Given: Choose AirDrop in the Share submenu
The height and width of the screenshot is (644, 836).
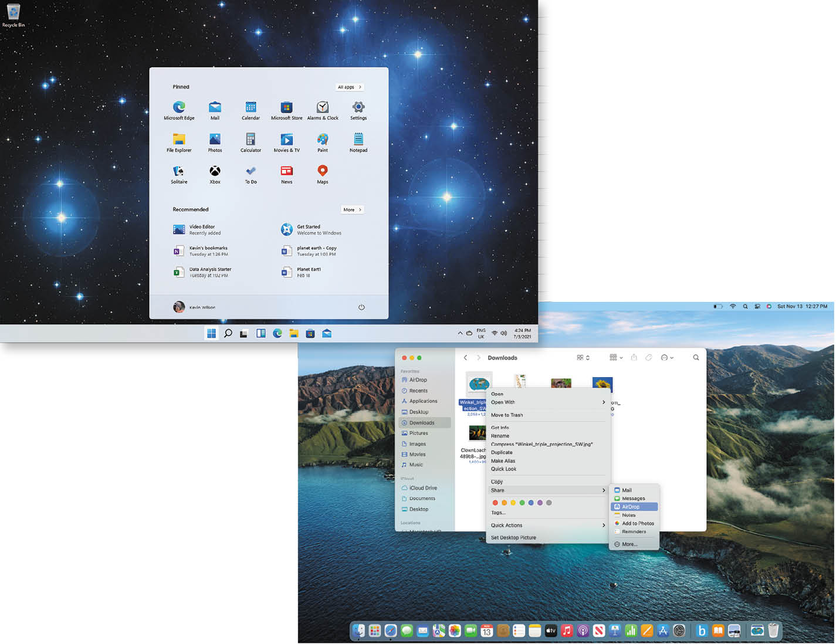Looking at the screenshot, I should pyautogui.click(x=634, y=507).
